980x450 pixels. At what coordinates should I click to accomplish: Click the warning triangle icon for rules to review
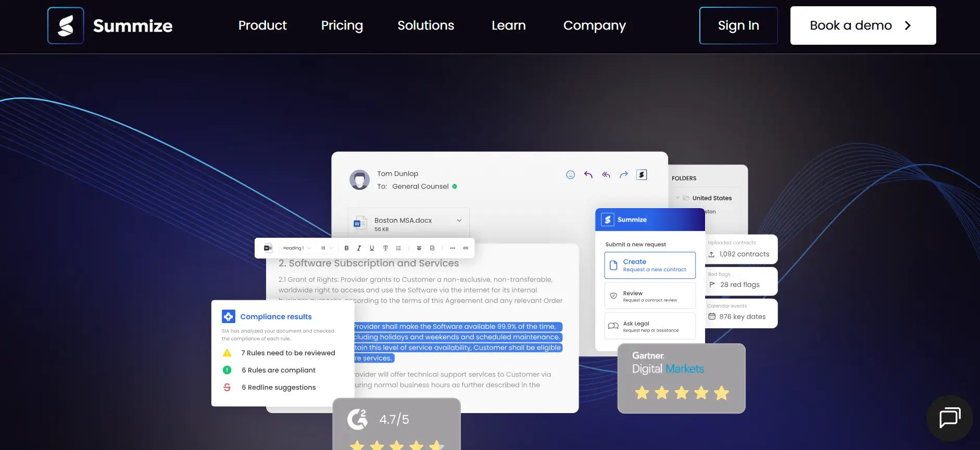[227, 353]
